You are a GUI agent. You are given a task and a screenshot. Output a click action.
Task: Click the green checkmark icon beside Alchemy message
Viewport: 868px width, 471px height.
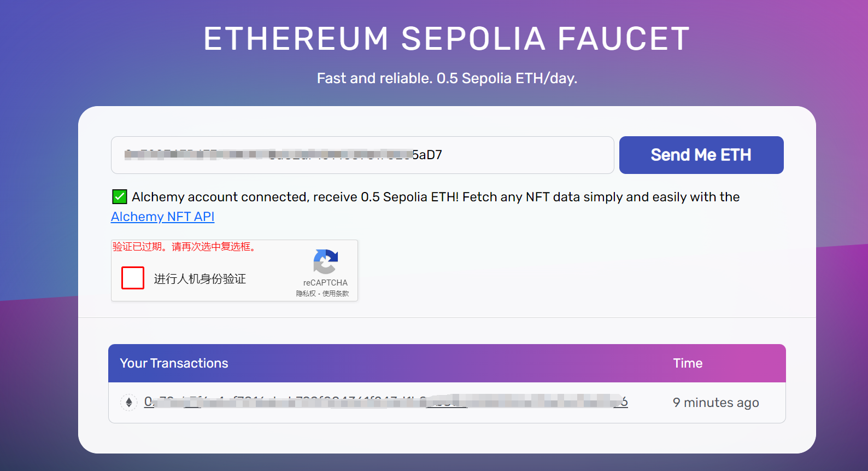tap(119, 197)
